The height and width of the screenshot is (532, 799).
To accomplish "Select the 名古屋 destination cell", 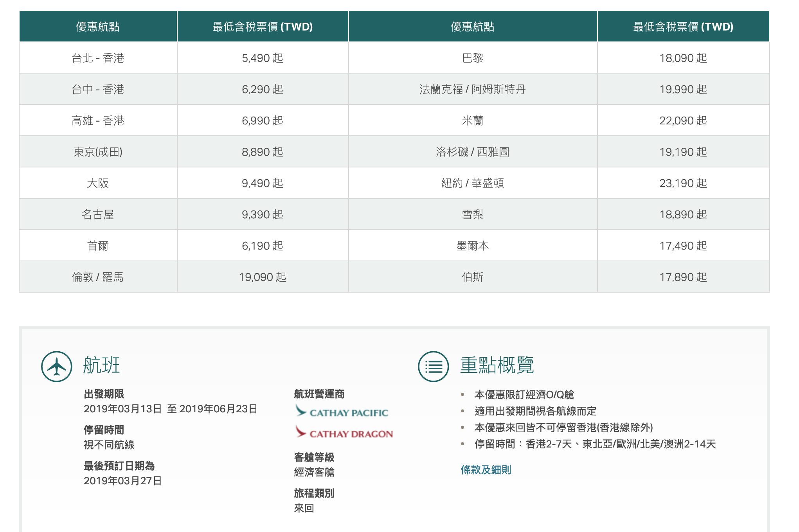I will (98, 214).
